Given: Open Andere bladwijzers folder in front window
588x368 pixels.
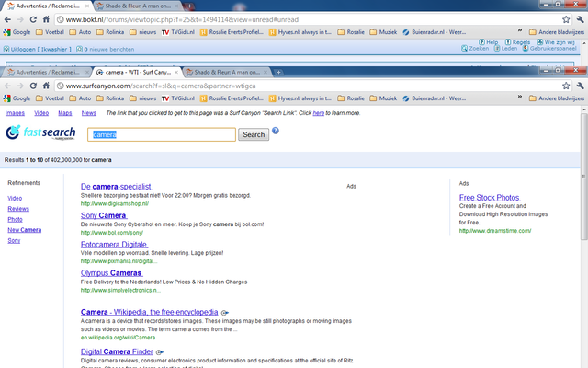Looking at the screenshot, I should tap(557, 98).
